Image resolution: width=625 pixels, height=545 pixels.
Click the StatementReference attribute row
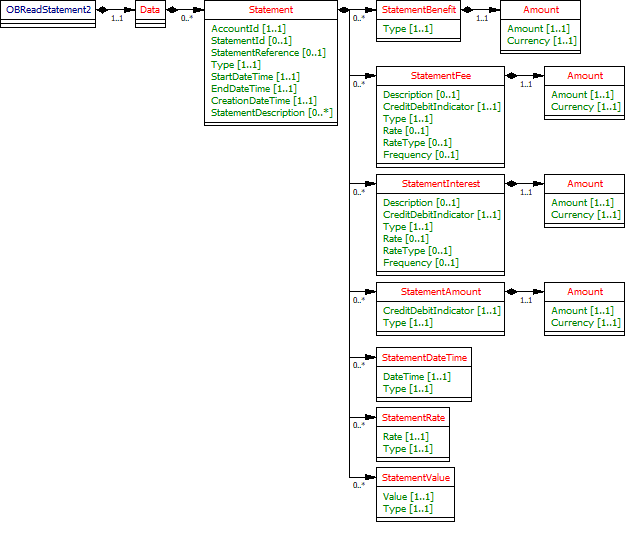click(268, 53)
